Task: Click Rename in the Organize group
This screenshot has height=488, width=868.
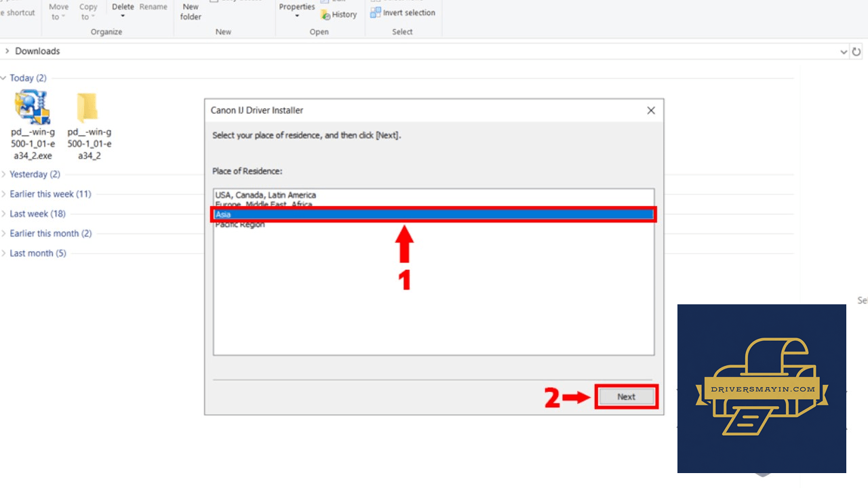Action: click(153, 7)
